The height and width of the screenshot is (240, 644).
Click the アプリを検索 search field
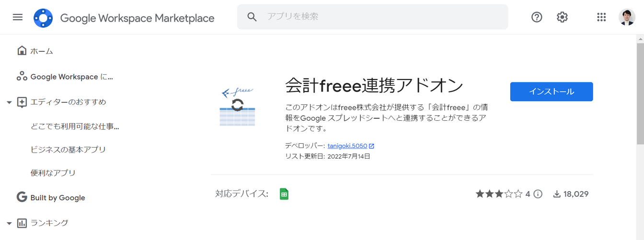click(373, 17)
